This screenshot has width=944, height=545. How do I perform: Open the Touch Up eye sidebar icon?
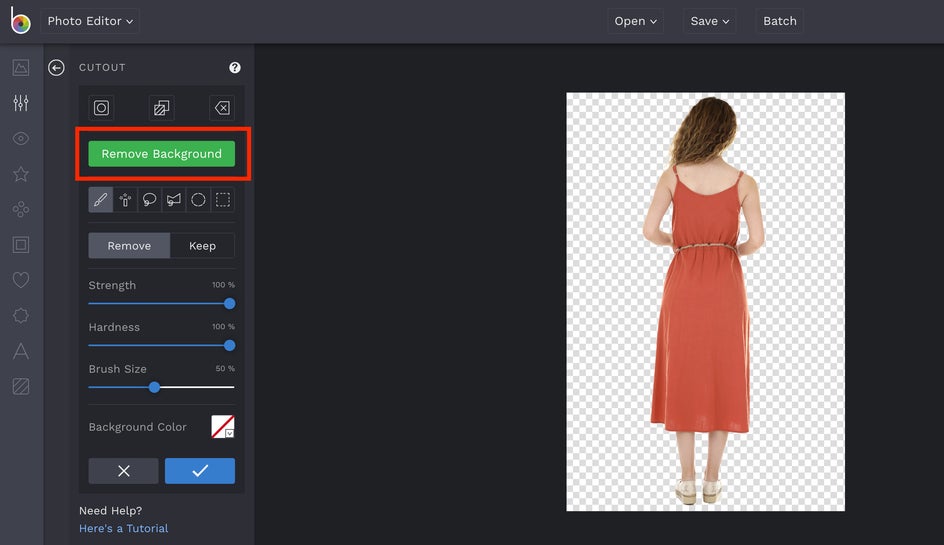[20, 139]
